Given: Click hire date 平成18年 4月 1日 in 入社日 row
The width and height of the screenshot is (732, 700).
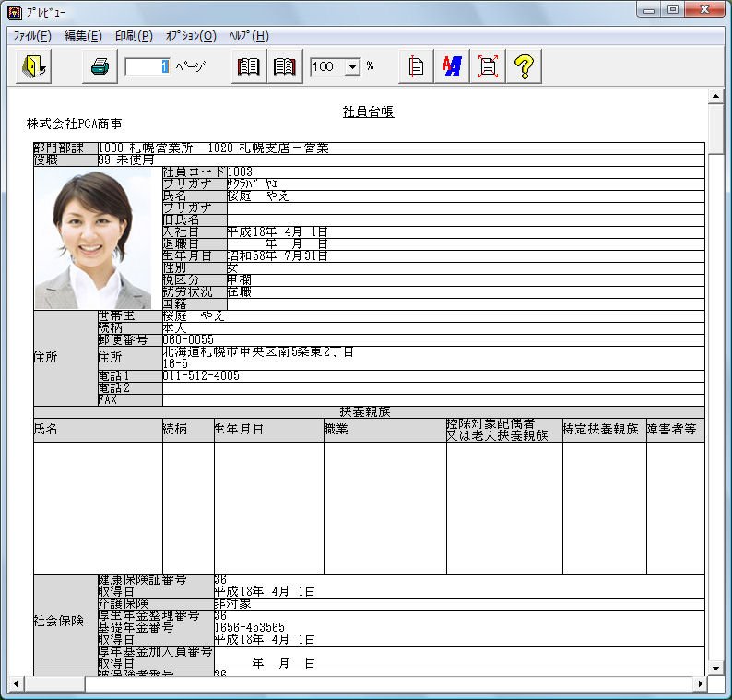Looking at the screenshot, I should [277, 232].
